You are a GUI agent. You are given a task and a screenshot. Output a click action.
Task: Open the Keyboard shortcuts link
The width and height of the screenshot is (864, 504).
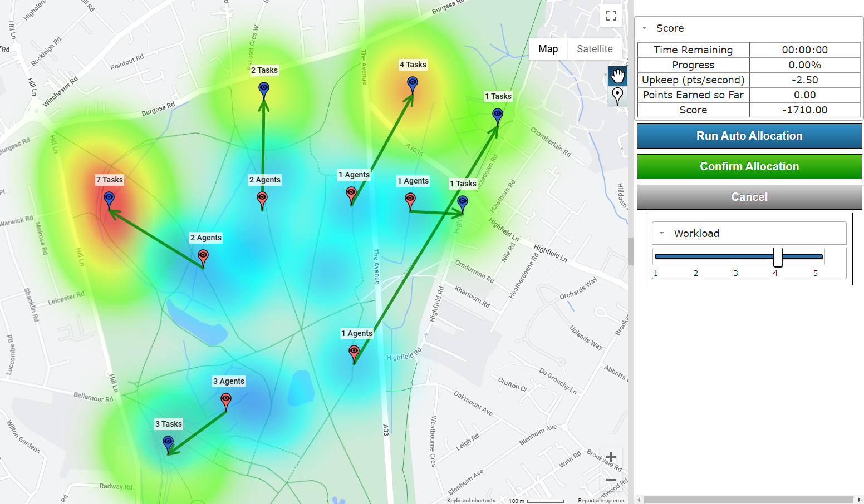(x=471, y=500)
